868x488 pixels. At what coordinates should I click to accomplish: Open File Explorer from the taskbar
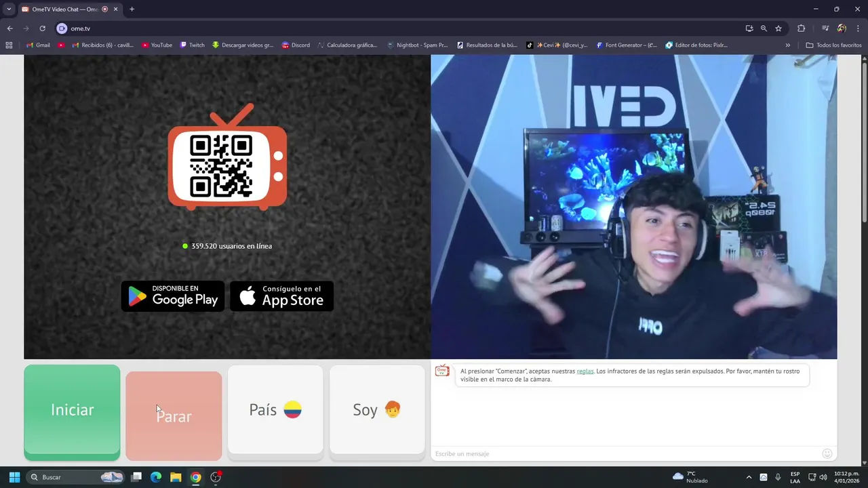pyautogui.click(x=176, y=477)
